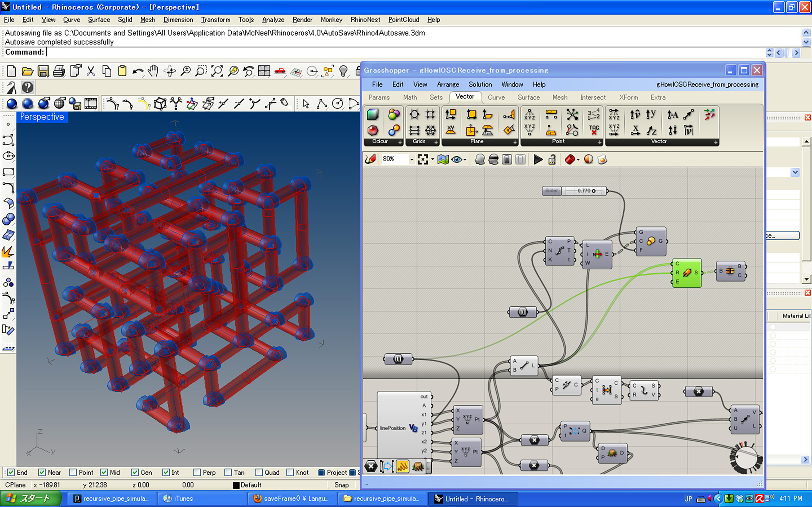Toggle the End osnap checkbox
This screenshot has width=812, height=507.
point(11,472)
